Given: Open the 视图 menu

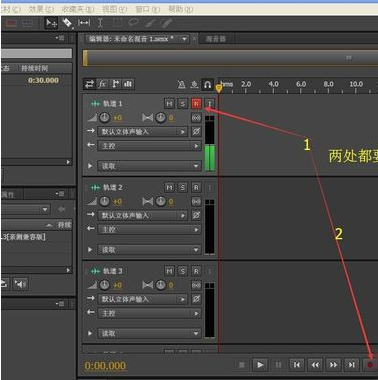Looking at the screenshot, I should (x=115, y=9).
